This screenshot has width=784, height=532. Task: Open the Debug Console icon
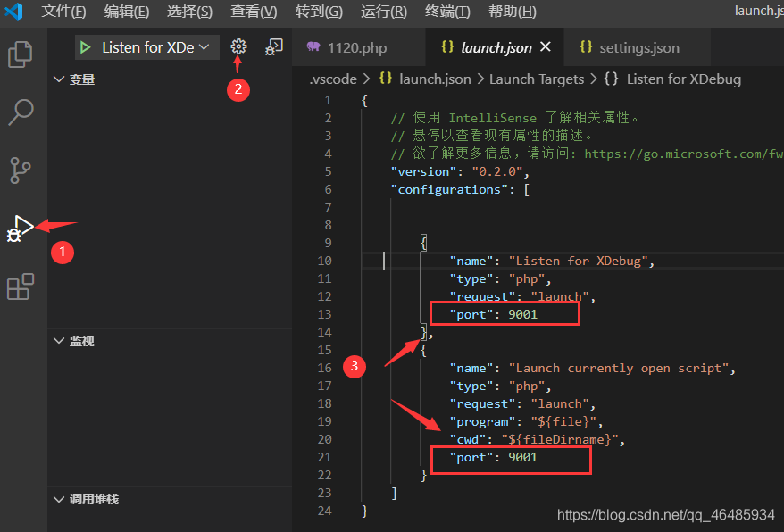pyautogui.click(x=274, y=47)
